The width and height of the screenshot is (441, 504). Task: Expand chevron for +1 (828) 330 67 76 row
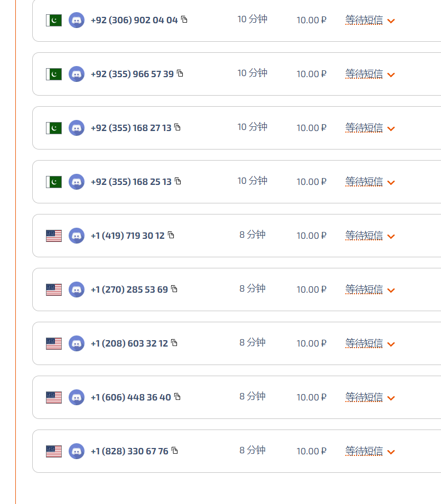(391, 452)
